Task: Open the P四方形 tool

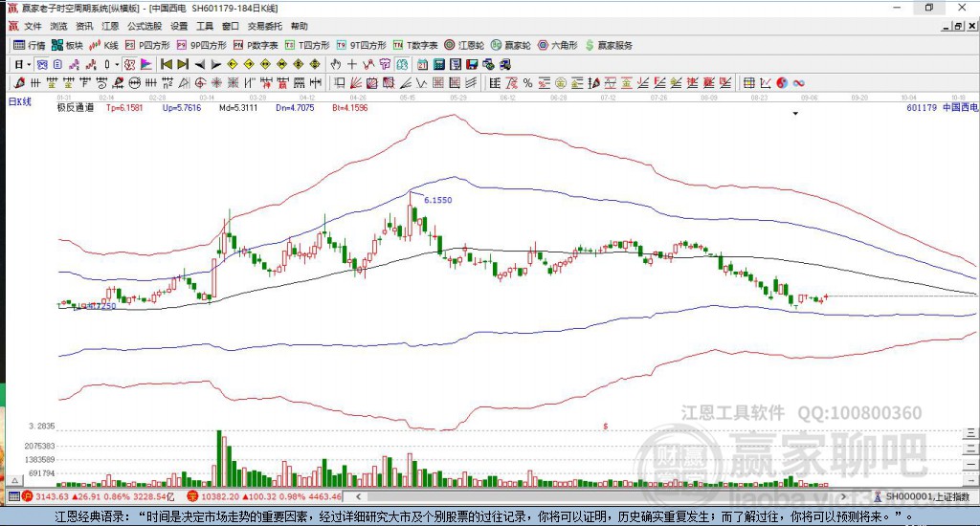Action: point(147,45)
